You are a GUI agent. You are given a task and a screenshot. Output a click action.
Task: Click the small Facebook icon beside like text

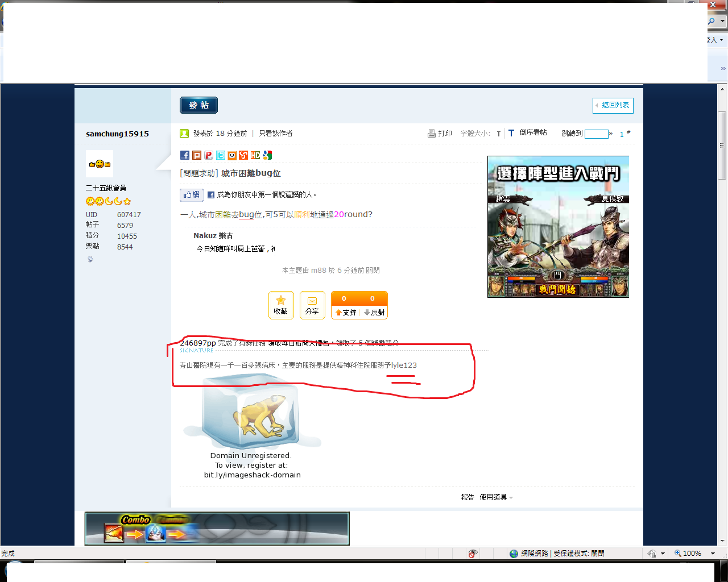pos(211,195)
